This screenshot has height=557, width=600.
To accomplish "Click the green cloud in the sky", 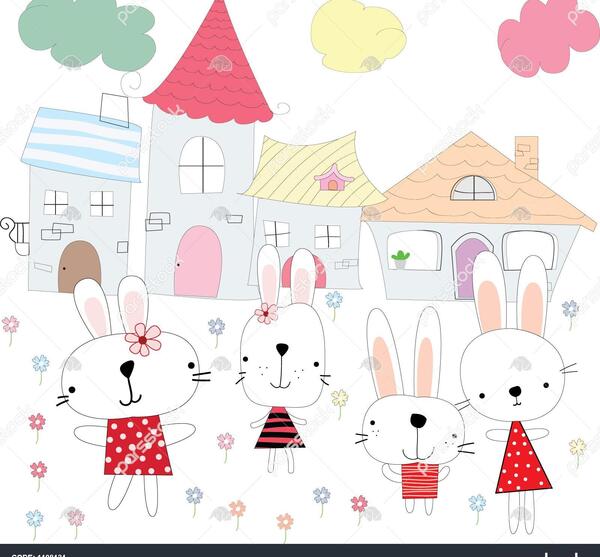I will (87, 34).
